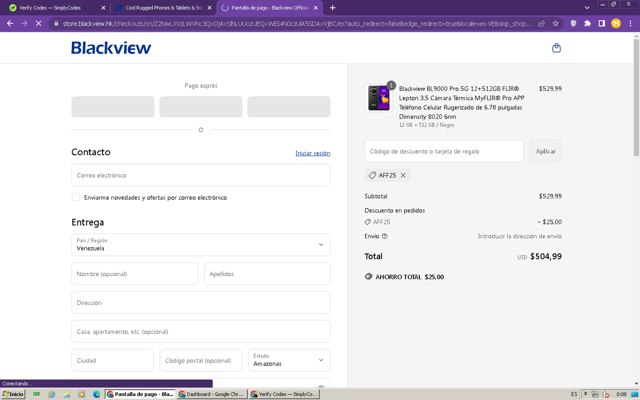640x400 pixels.
Task: Click the Blackview BL9000 Pro product thumbnail
Action: pyautogui.click(x=379, y=98)
